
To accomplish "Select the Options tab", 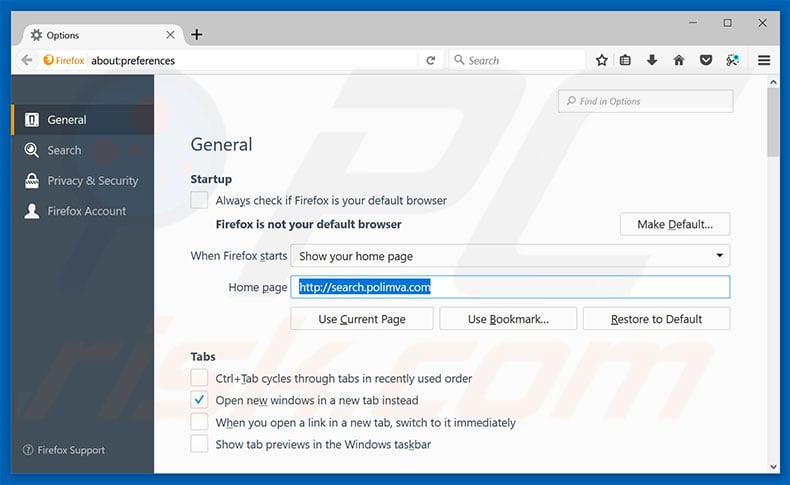I will coord(103,35).
